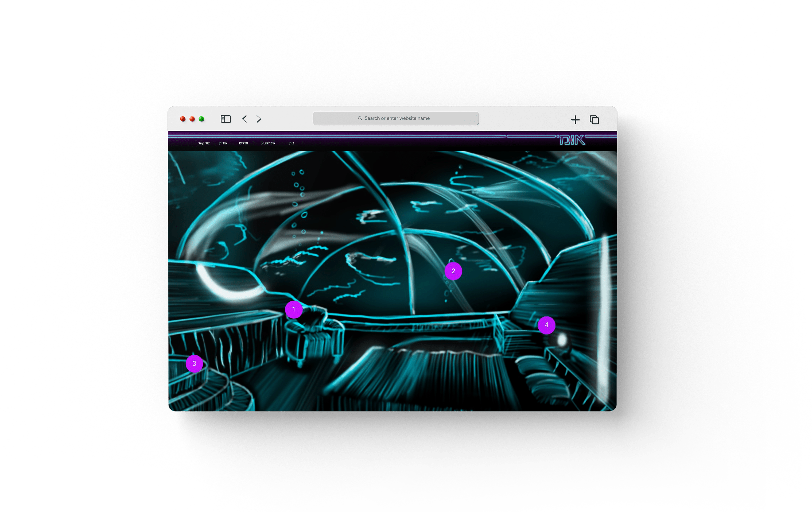Select hotspot marker 4 near the shelf

coord(546,325)
